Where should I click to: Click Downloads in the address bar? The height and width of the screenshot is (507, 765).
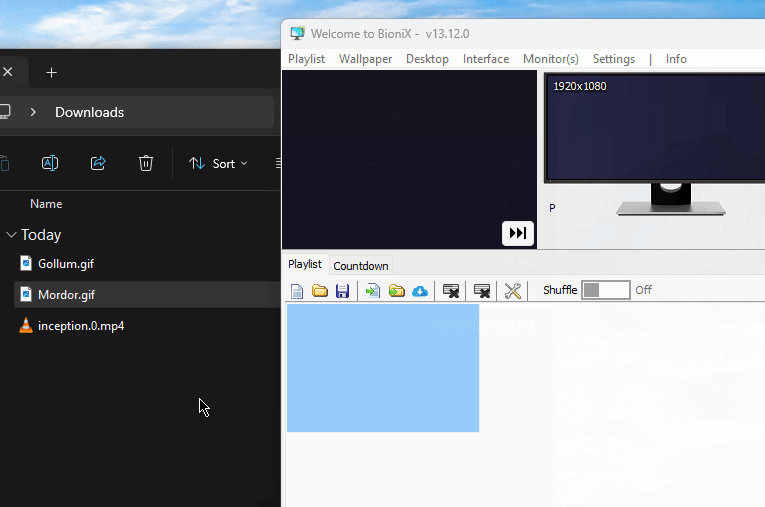point(89,112)
